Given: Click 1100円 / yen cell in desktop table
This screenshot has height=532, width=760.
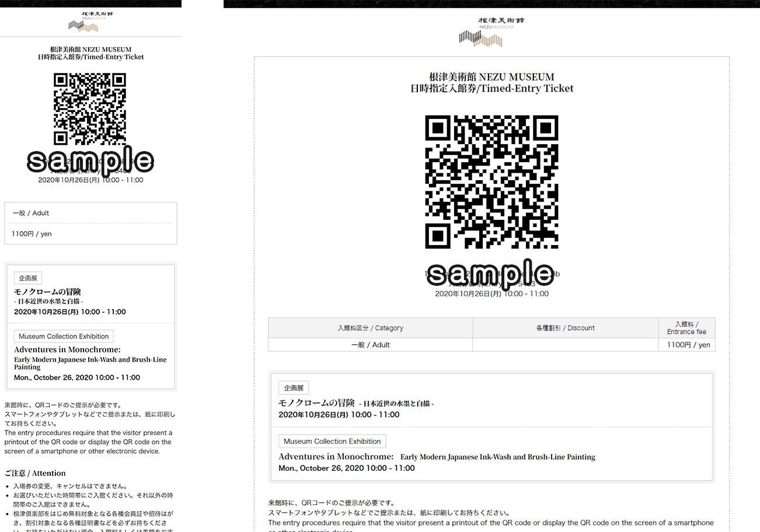Looking at the screenshot, I should point(686,345).
